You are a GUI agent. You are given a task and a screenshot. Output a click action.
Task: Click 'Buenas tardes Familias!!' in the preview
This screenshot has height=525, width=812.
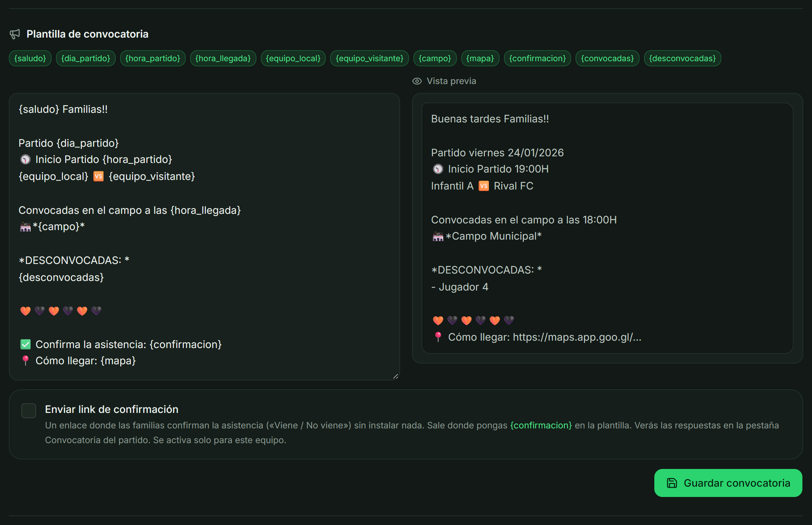tap(490, 119)
